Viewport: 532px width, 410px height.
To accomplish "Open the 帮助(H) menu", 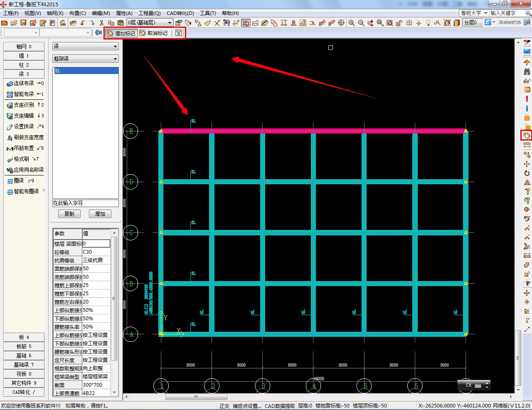I will 230,13.
